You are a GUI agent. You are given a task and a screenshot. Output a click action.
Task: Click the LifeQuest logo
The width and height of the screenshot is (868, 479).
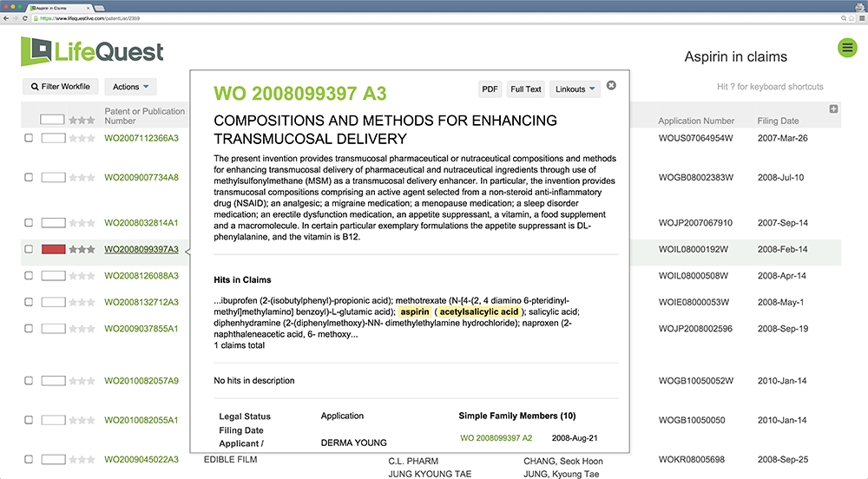92,51
